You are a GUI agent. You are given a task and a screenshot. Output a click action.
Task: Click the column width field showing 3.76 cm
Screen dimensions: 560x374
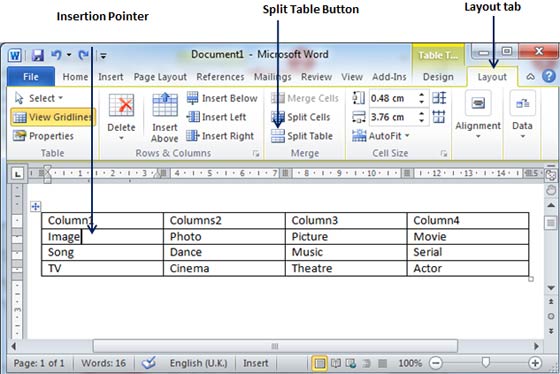[x=392, y=117]
